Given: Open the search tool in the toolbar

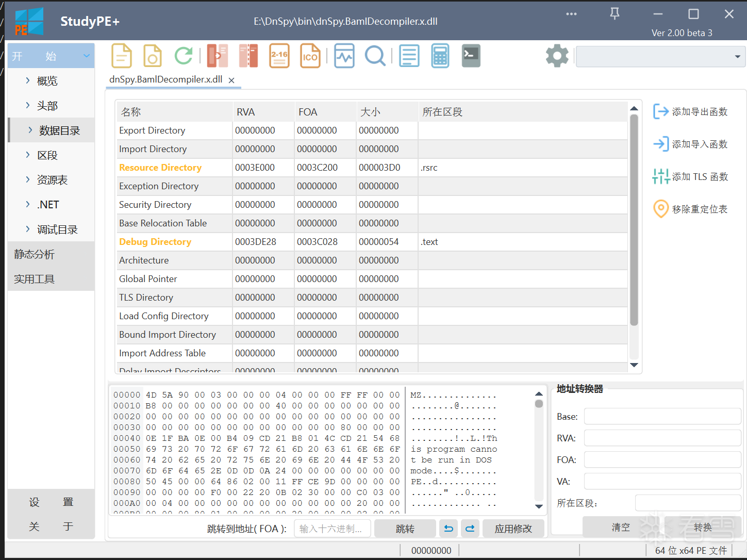Looking at the screenshot, I should [375, 55].
